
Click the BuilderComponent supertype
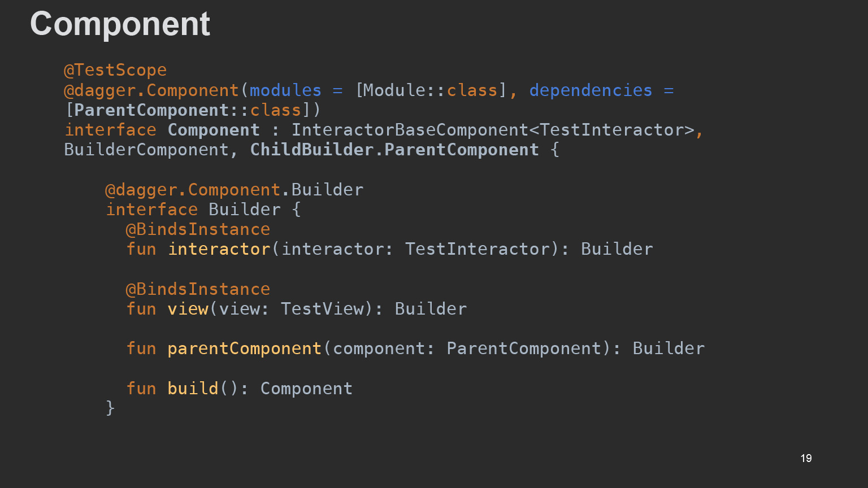(146, 150)
